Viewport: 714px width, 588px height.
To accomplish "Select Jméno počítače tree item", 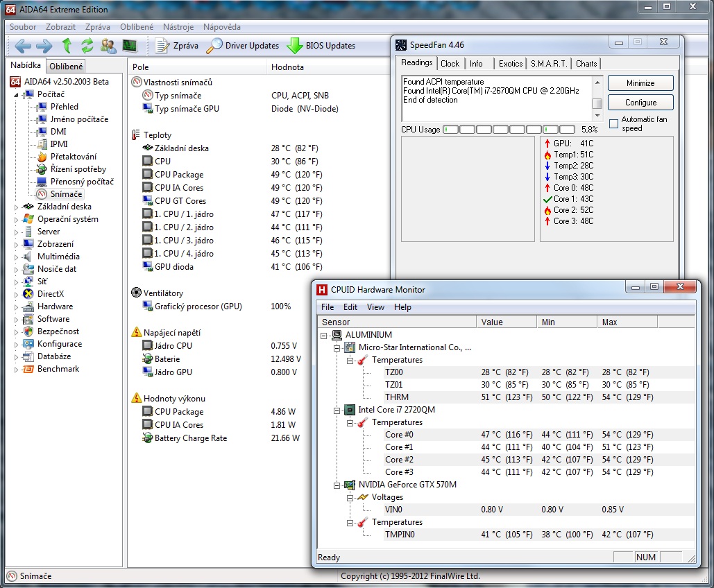I will (x=79, y=119).
